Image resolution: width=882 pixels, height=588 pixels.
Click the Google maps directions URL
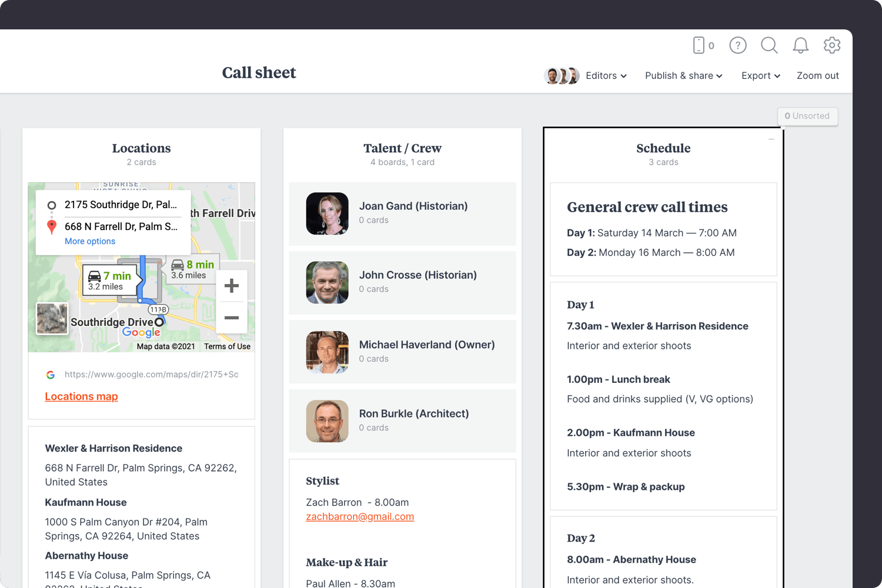coord(151,375)
